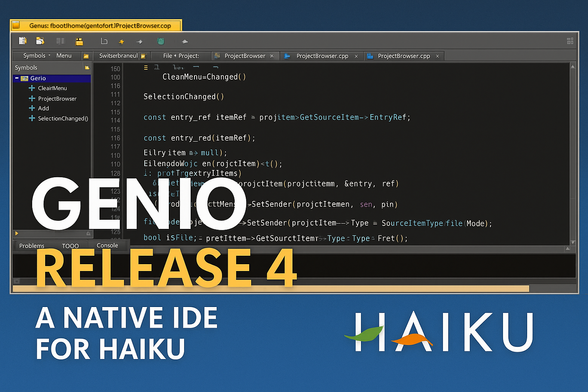The width and height of the screenshot is (588, 392).
Task: Click the open folder toolbar icon
Action: (40, 41)
